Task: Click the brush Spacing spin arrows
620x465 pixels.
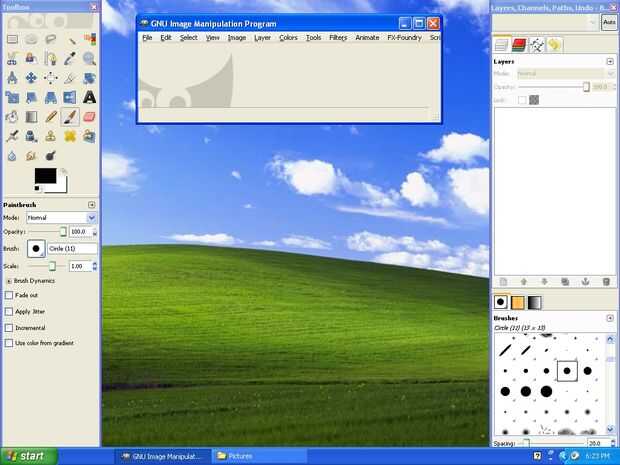Action: coord(613,443)
